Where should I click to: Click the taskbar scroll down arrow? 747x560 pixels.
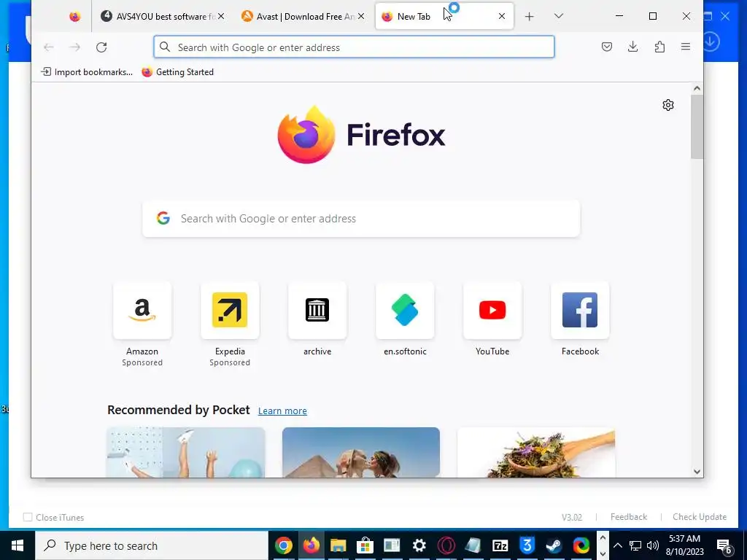click(x=603, y=554)
